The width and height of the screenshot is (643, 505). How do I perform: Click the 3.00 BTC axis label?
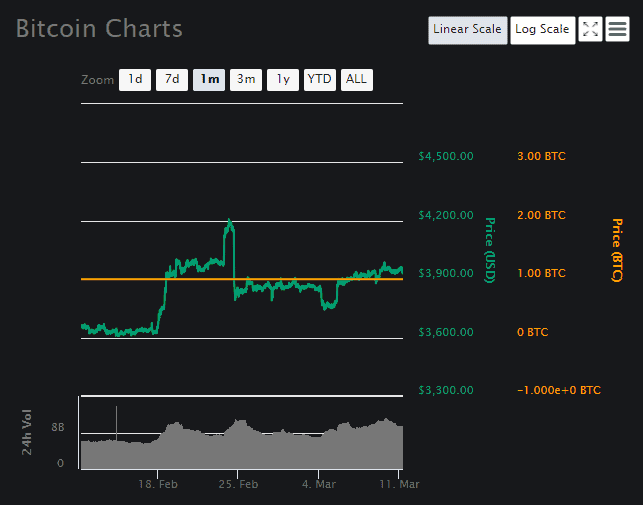pos(541,156)
